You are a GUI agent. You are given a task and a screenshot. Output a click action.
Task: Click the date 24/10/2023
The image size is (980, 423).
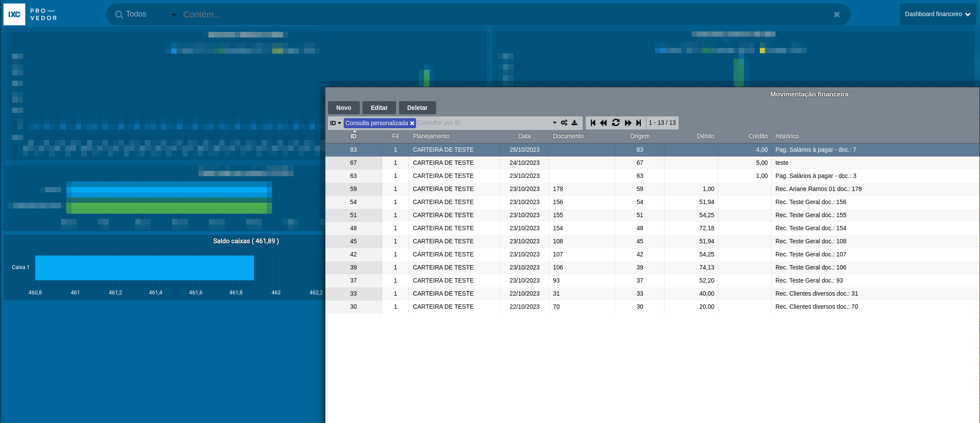(524, 163)
